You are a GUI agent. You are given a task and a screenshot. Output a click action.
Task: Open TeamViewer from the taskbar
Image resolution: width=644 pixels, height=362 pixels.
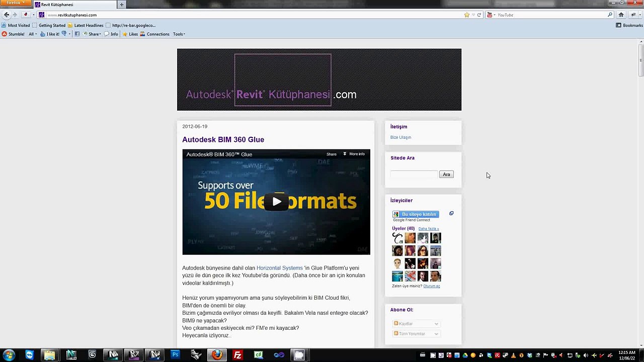tap(29, 355)
